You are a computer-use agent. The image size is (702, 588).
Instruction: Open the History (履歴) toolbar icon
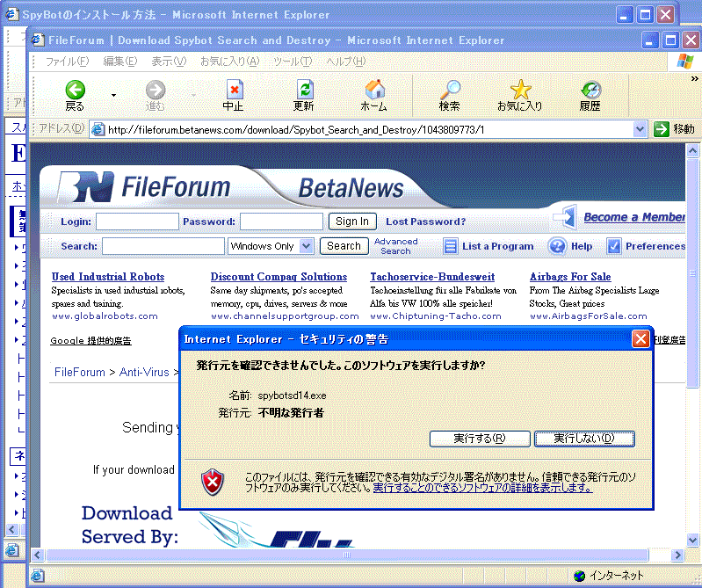tap(590, 90)
